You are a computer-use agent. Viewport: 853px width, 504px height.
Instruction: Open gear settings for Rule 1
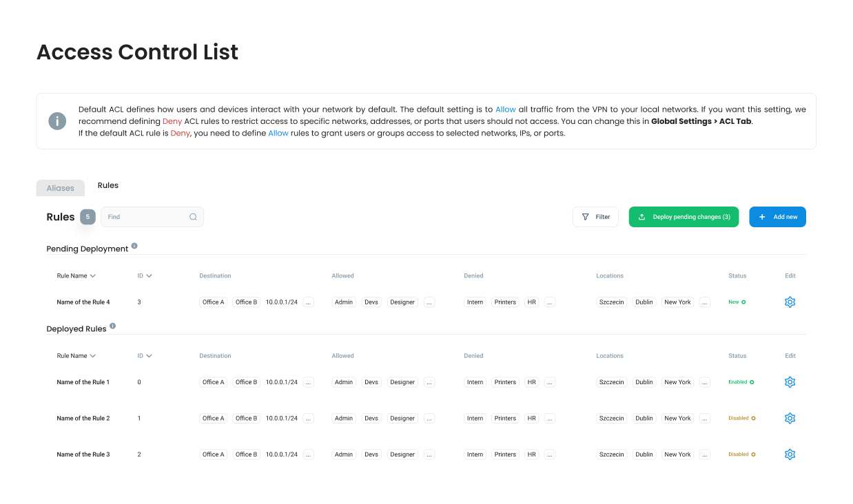[x=790, y=382]
